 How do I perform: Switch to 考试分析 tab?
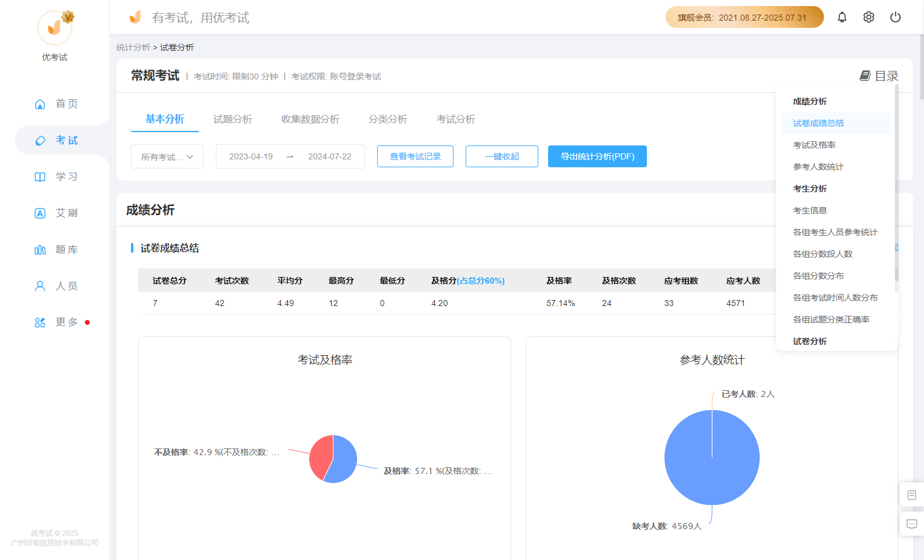pos(456,119)
